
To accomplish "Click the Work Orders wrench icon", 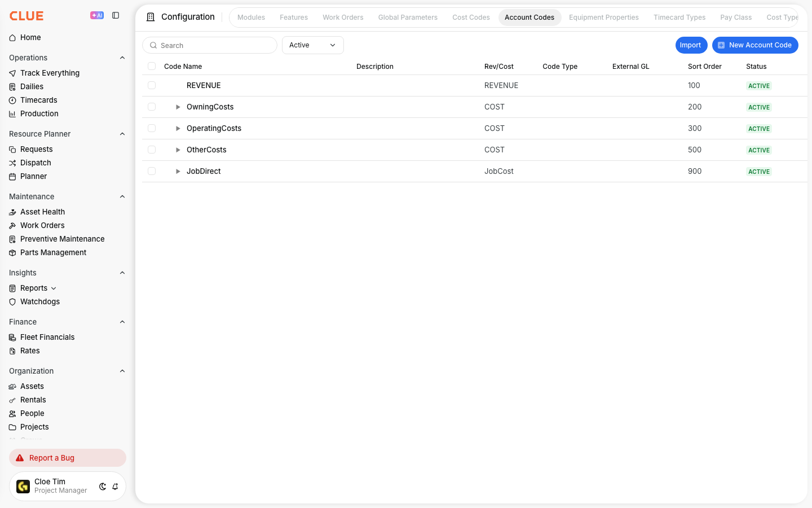I will (x=12, y=226).
